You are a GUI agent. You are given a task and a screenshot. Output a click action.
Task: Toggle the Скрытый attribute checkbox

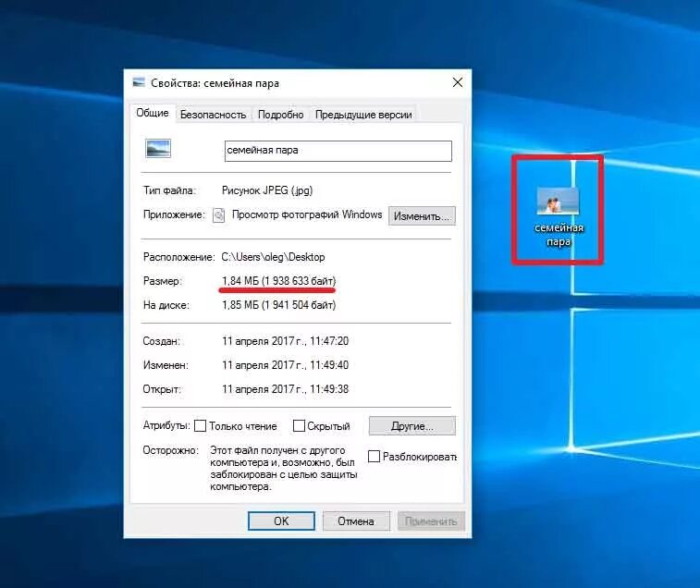coord(299,425)
